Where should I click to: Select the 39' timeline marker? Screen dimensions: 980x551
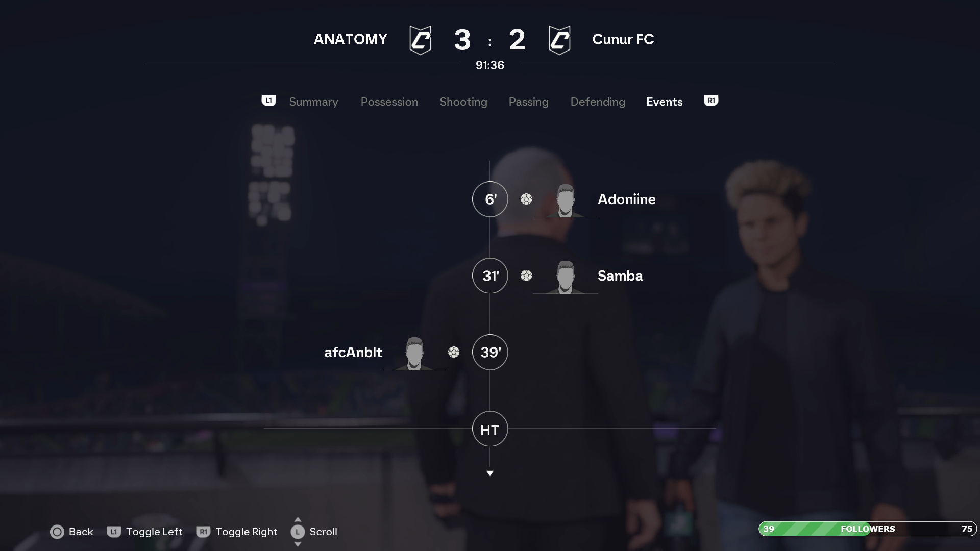point(490,352)
